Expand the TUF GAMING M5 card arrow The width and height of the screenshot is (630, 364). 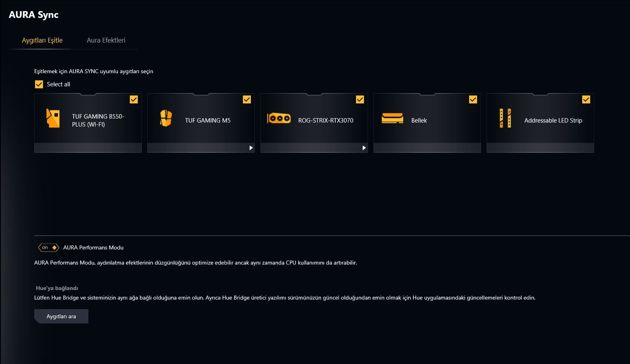click(x=251, y=148)
